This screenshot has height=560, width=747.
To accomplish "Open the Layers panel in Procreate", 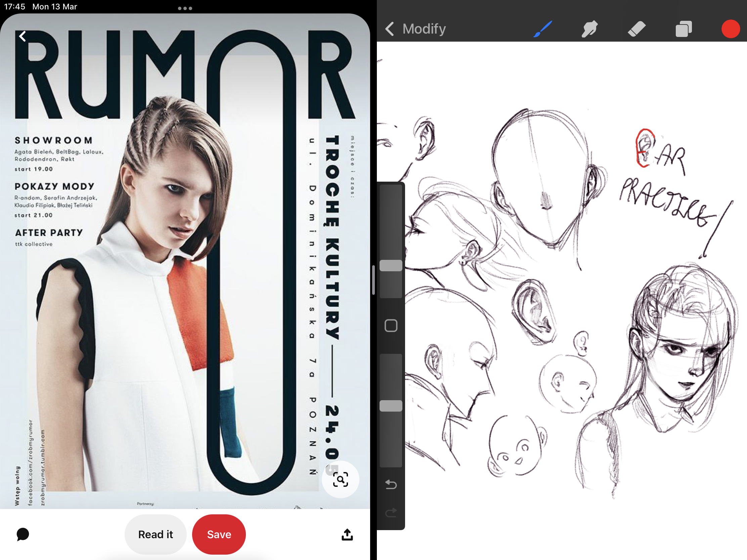I will point(684,29).
